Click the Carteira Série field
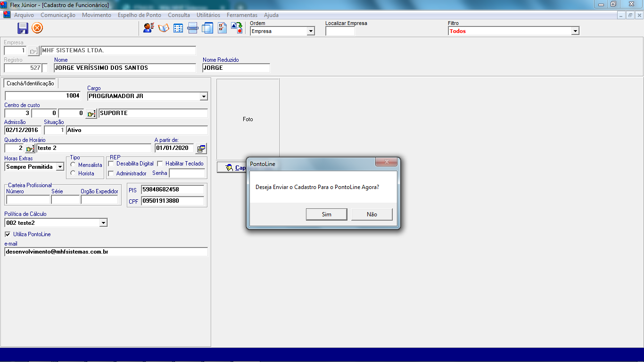644x362 pixels. click(x=66, y=200)
